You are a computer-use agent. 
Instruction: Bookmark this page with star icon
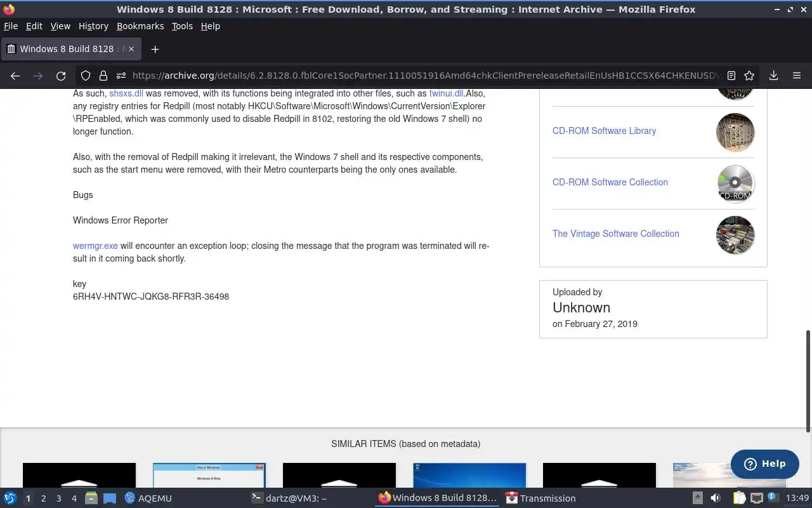[749, 76]
